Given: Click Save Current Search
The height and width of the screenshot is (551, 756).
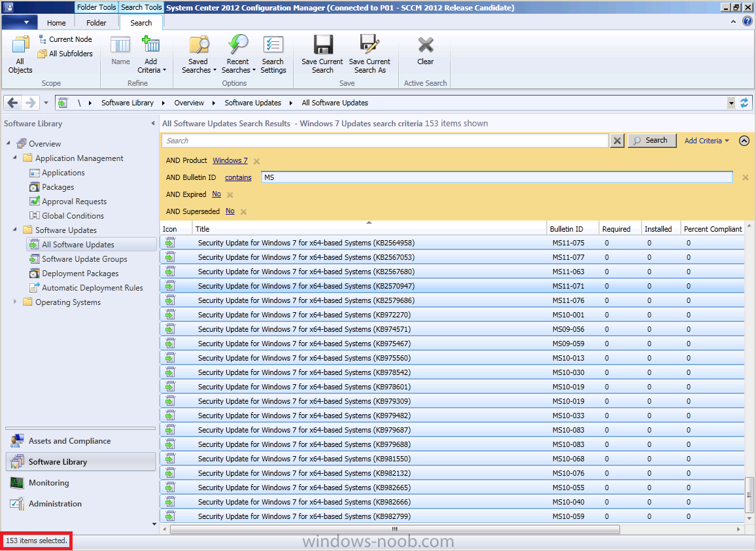Looking at the screenshot, I should click(322, 54).
